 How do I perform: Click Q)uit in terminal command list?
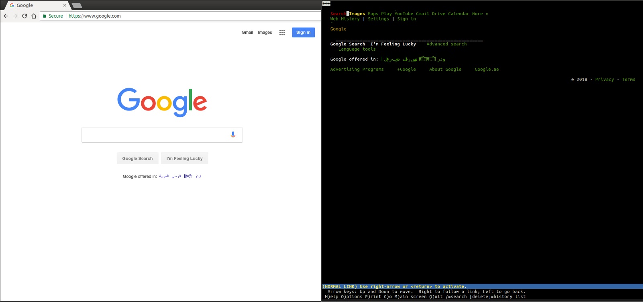coord(436,297)
